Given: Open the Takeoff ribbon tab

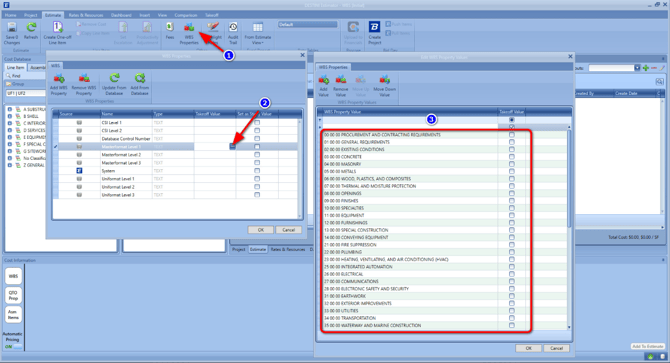Looking at the screenshot, I should point(212,15).
